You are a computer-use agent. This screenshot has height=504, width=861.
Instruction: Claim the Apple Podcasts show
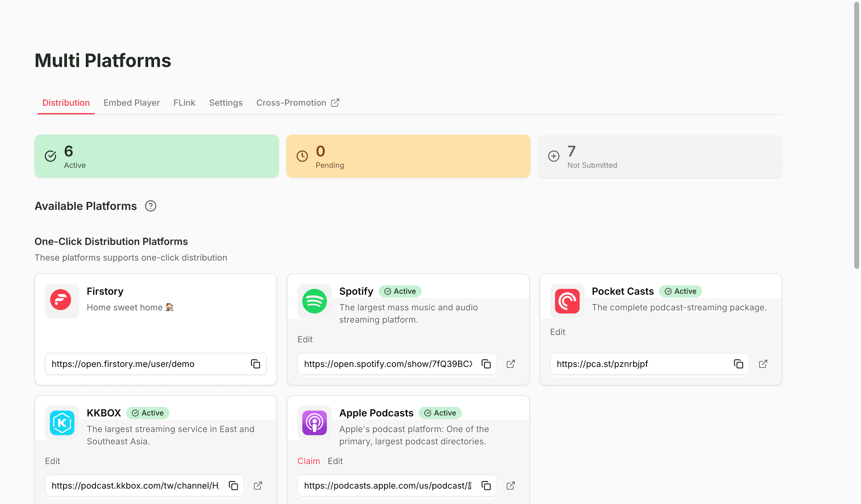(308, 461)
